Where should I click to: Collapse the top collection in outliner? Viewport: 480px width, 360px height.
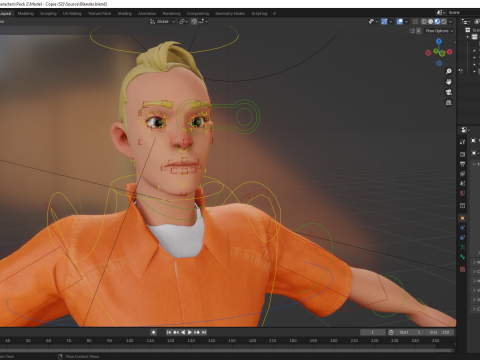[x=468, y=37]
